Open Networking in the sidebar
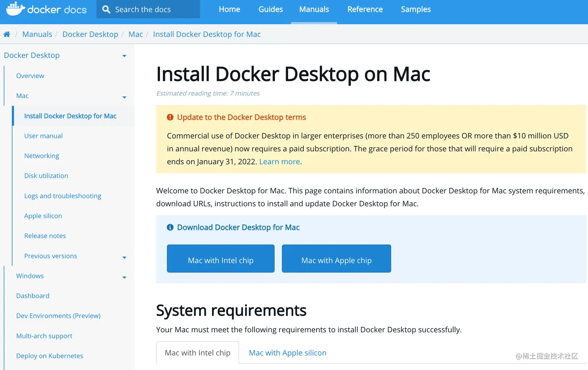This screenshot has width=588, height=370. click(42, 156)
